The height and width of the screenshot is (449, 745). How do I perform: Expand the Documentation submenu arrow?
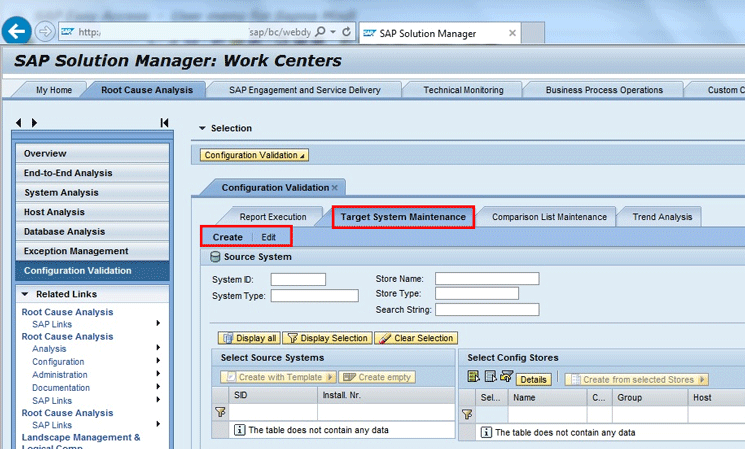pos(158,386)
